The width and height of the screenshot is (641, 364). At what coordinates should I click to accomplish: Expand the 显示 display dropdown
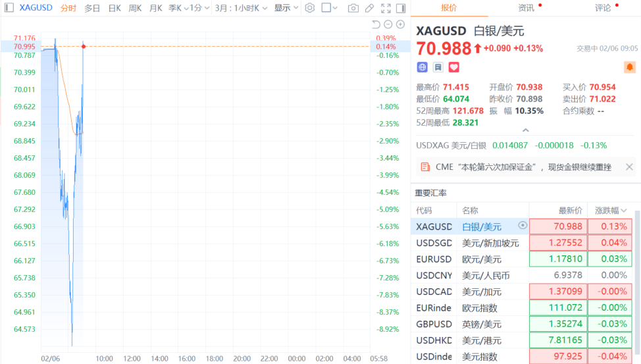pos(286,8)
